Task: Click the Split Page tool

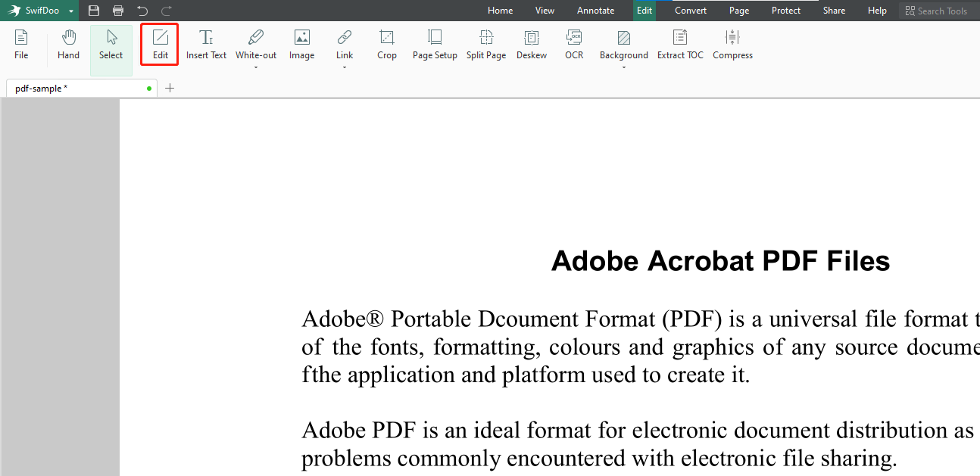Action: coord(486,45)
